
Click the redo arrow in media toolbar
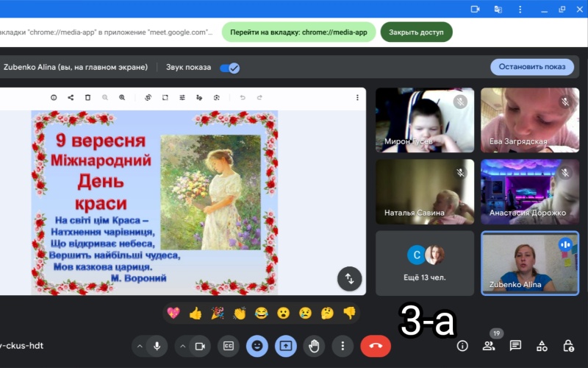click(x=259, y=98)
